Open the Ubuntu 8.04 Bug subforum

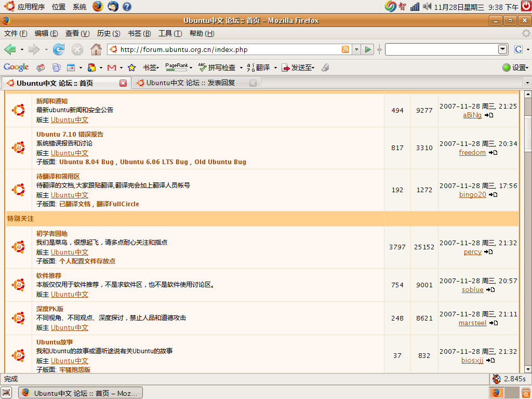point(87,162)
